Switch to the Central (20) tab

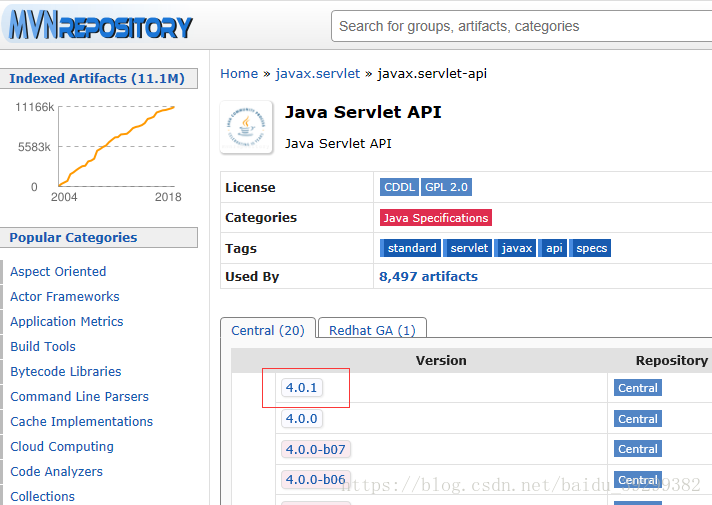click(x=267, y=330)
